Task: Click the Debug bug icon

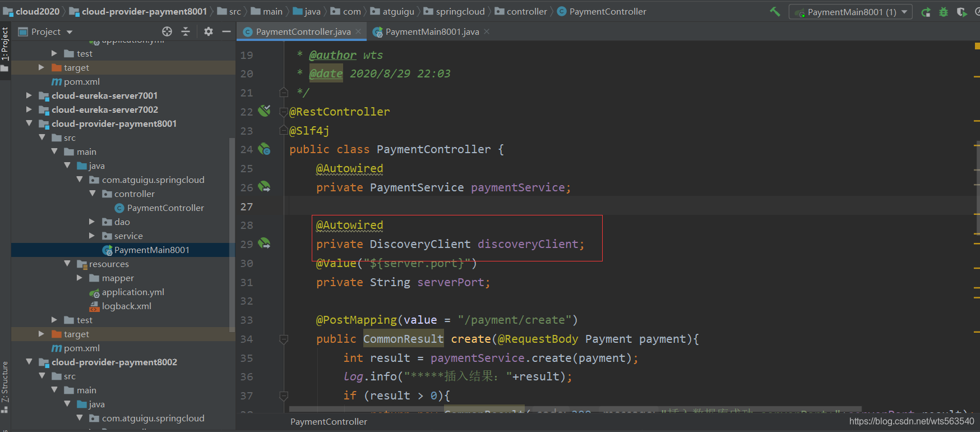Action: [x=944, y=12]
